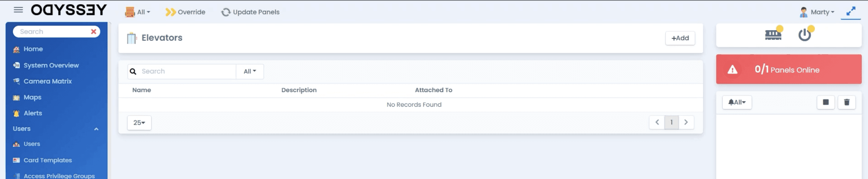868x179 pixels.
Task: Click the warning triangle on Panels Online
Action: pyautogui.click(x=732, y=70)
